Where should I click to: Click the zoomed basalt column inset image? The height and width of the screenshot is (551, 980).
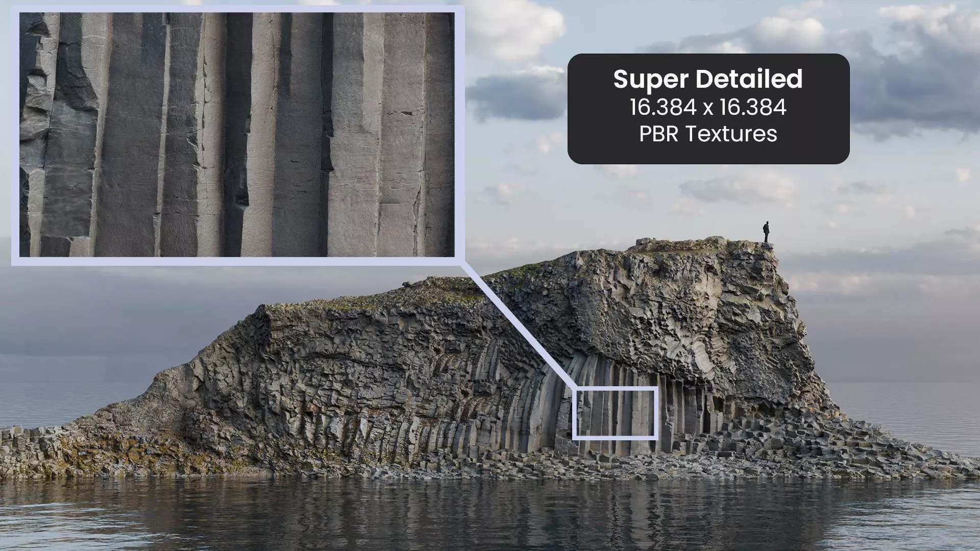coord(237,135)
